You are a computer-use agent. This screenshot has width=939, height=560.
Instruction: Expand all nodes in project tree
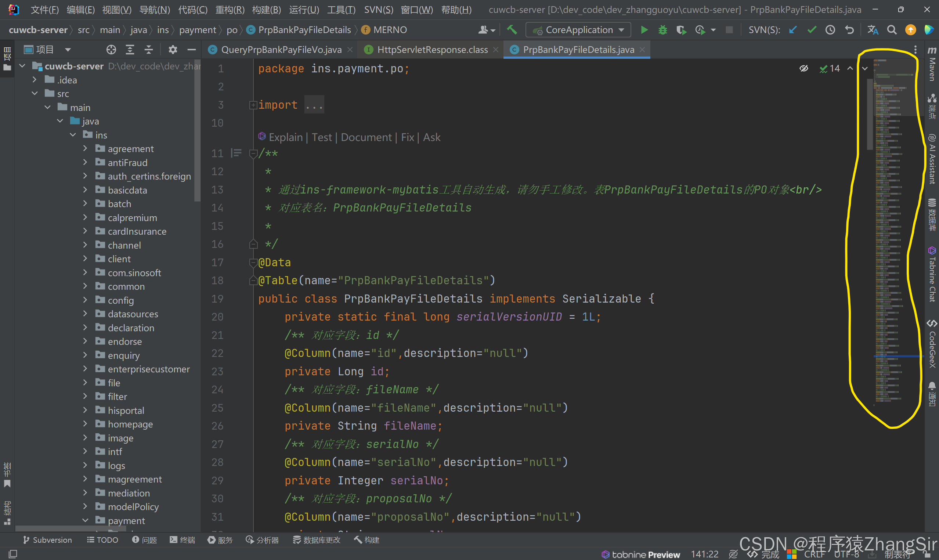pos(130,50)
